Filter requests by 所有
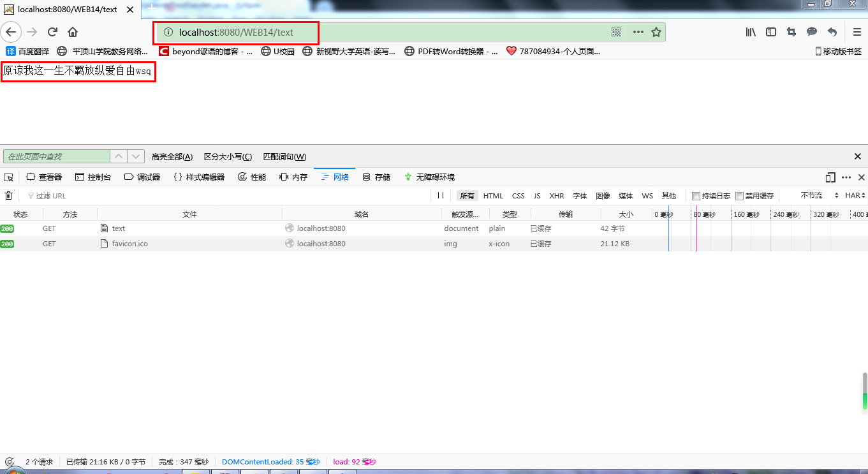This screenshot has height=474, width=868. pyautogui.click(x=467, y=196)
